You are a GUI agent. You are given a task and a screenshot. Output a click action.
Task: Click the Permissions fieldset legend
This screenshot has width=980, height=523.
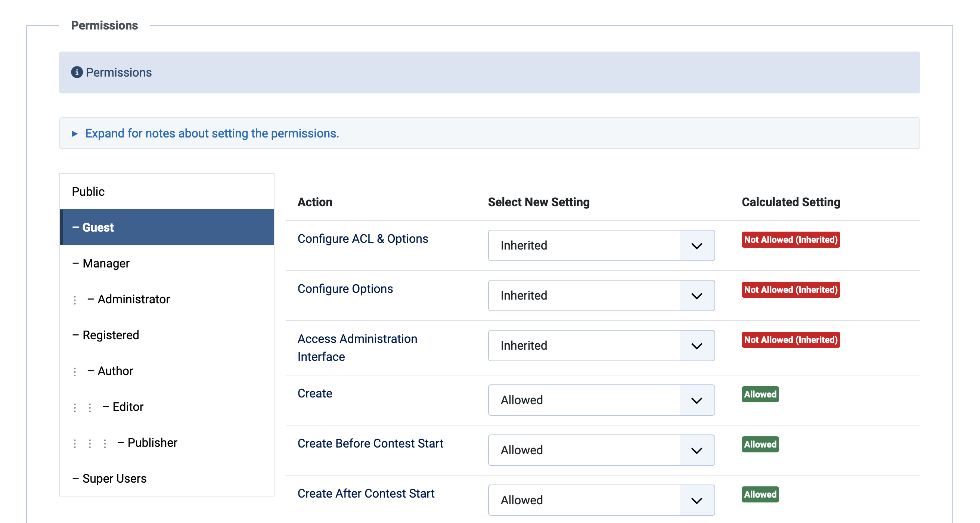pyautogui.click(x=104, y=25)
